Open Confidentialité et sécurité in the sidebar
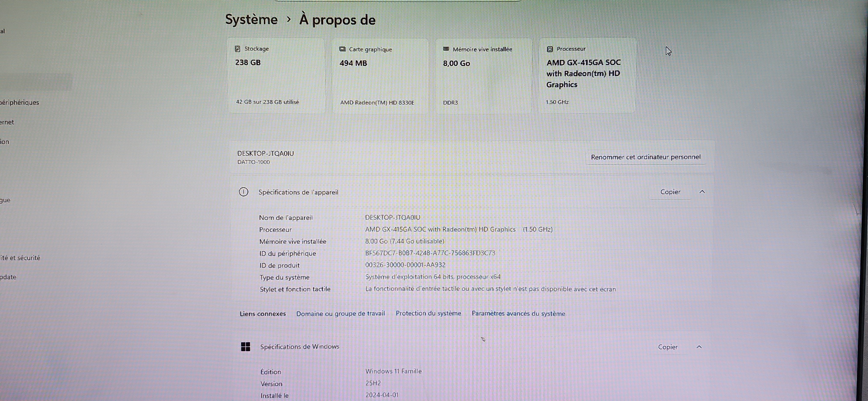Image resolution: width=868 pixels, height=401 pixels. coord(20,258)
